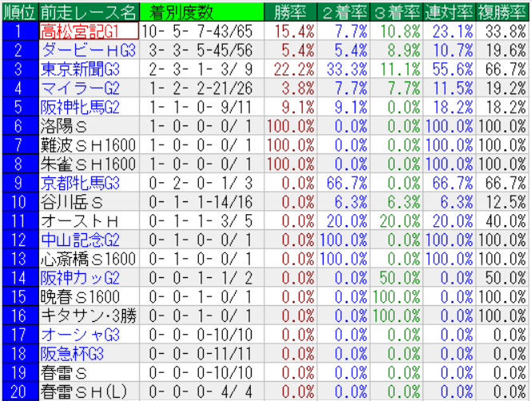Click the 前走レース名 column header
The height and width of the screenshot is (401, 532).
(86, 13)
